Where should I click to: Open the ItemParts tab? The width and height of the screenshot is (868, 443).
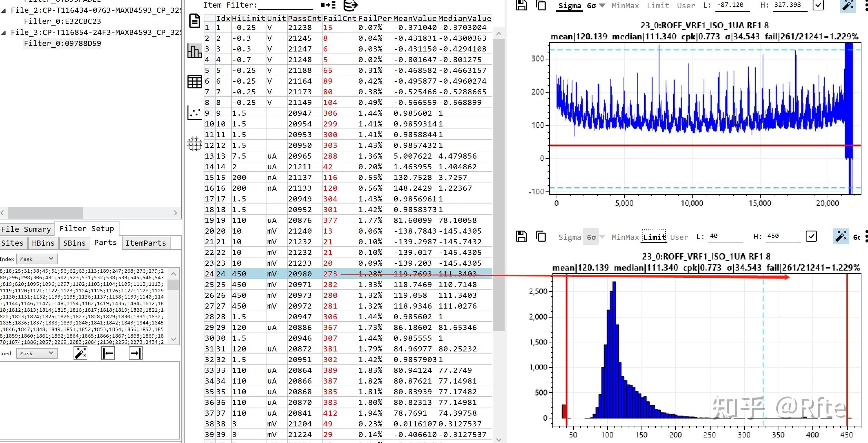click(x=145, y=243)
